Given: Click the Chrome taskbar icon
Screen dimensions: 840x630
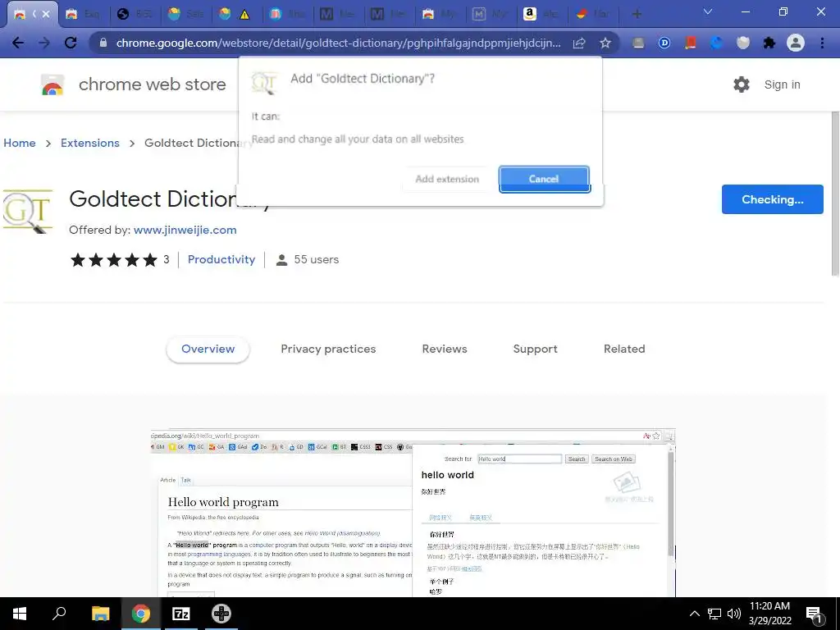Looking at the screenshot, I should (x=141, y=614).
